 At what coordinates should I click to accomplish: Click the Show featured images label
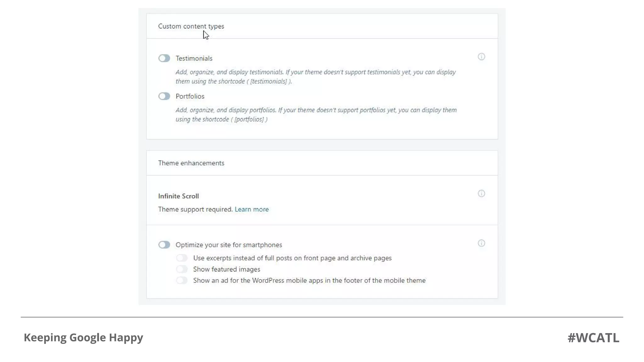(226, 269)
